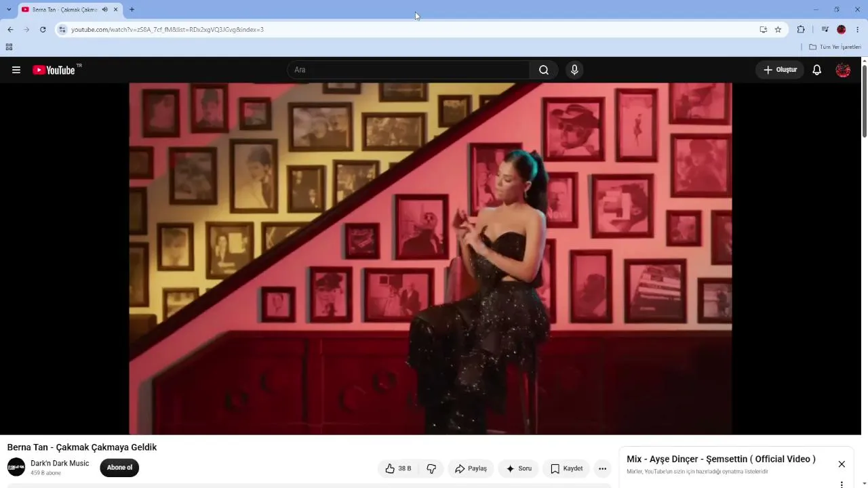
Task: Click the video player to pause
Action: click(x=431, y=258)
